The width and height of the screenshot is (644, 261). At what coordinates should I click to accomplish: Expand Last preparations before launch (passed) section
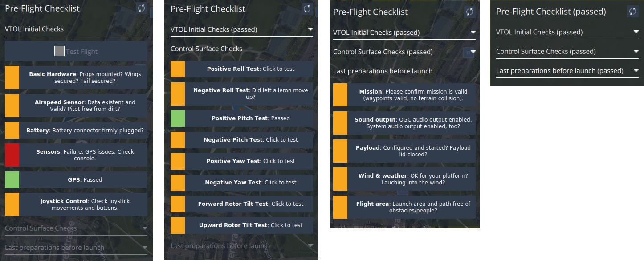(x=636, y=71)
